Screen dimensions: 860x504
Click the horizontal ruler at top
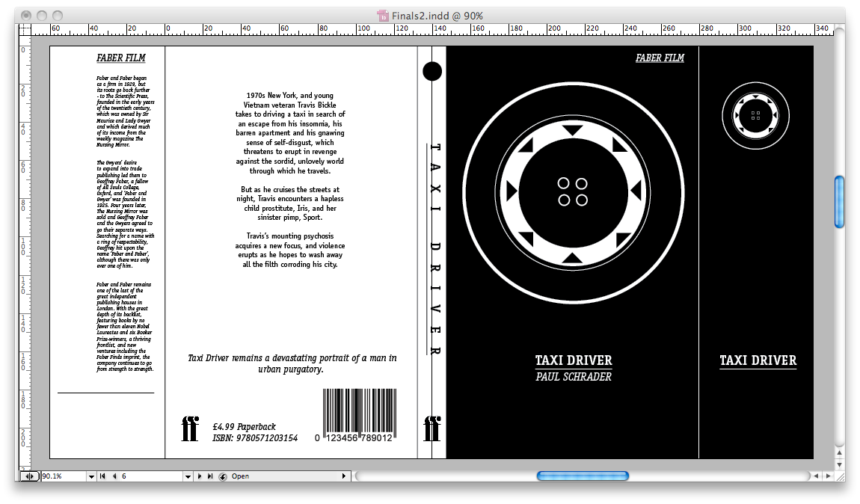(432, 30)
